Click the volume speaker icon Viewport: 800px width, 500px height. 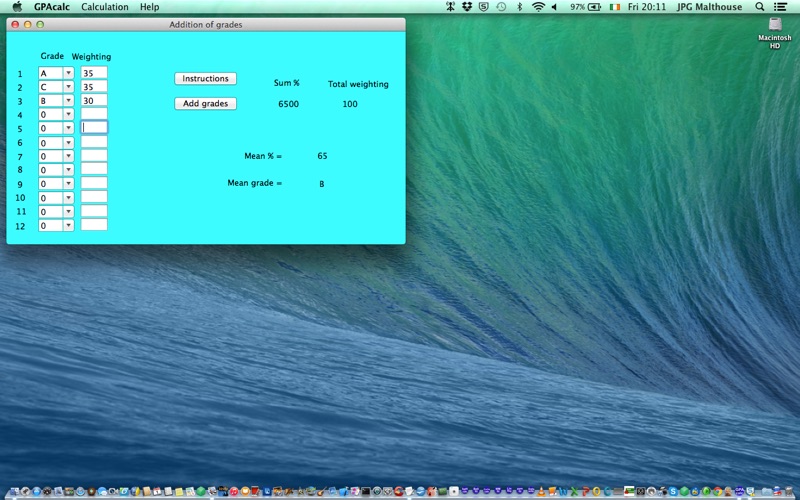click(x=554, y=7)
